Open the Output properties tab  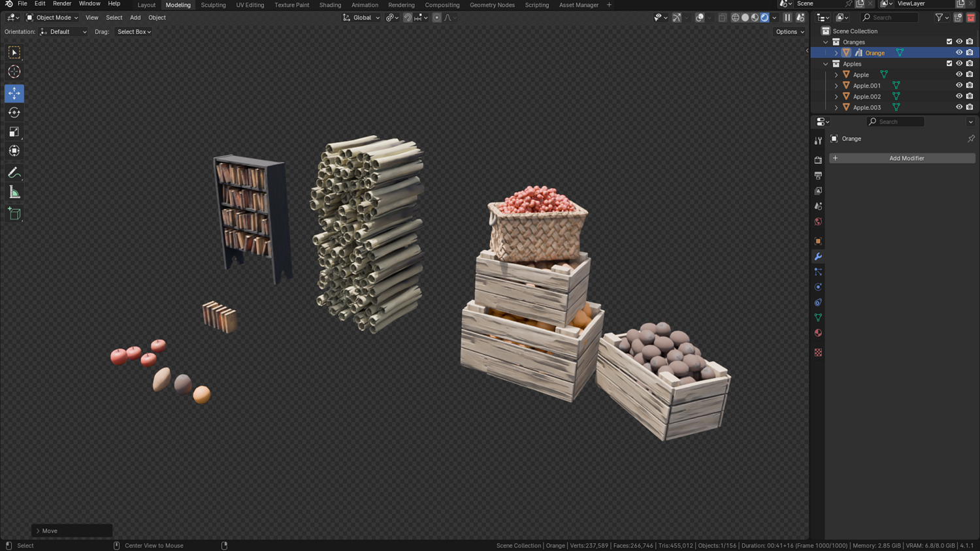tap(818, 176)
